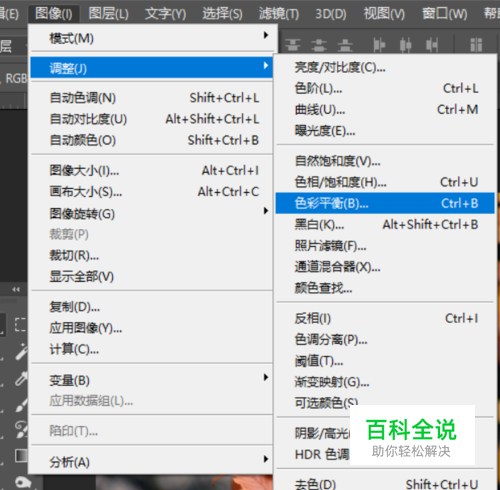
Task: Choose 显示全部(V) menu item
Action: click(x=152, y=277)
